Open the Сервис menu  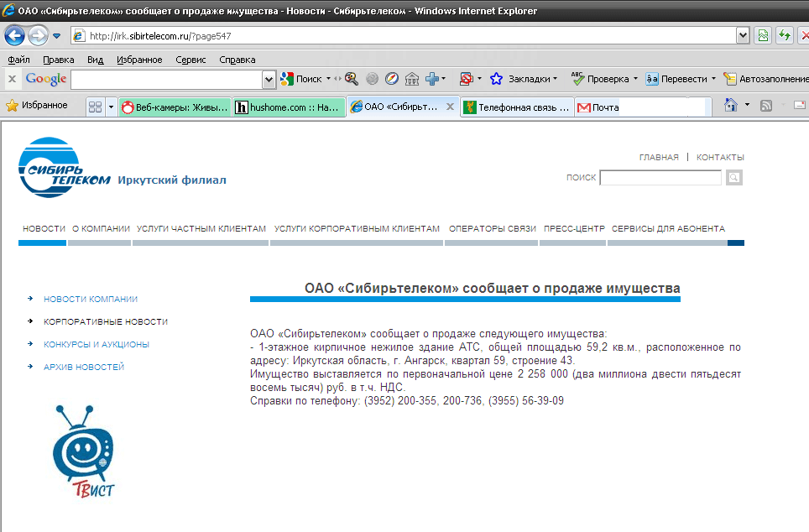tap(191, 60)
